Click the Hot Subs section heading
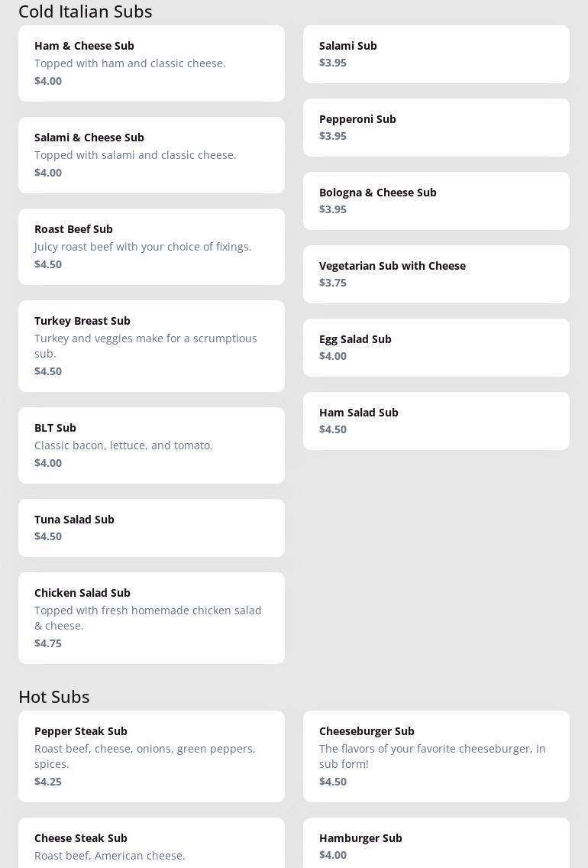Screen dimensions: 588x868 click(x=54, y=697)
